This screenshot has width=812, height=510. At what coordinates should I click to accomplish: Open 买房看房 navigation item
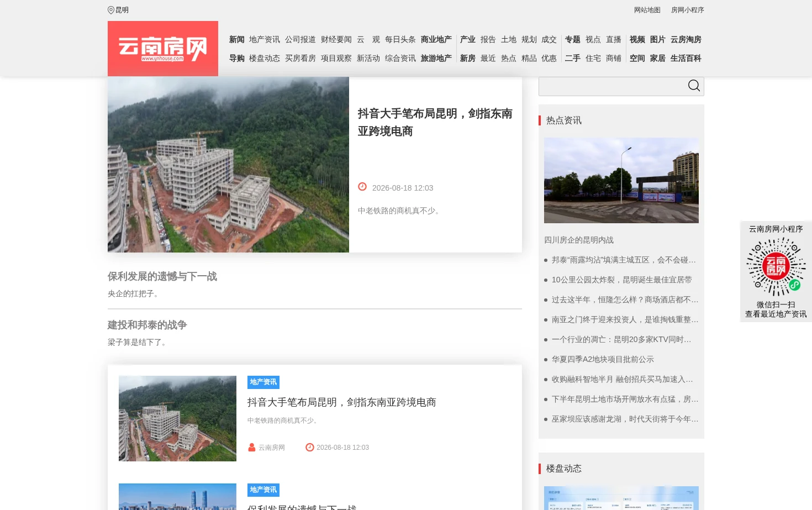coord(300,59)
